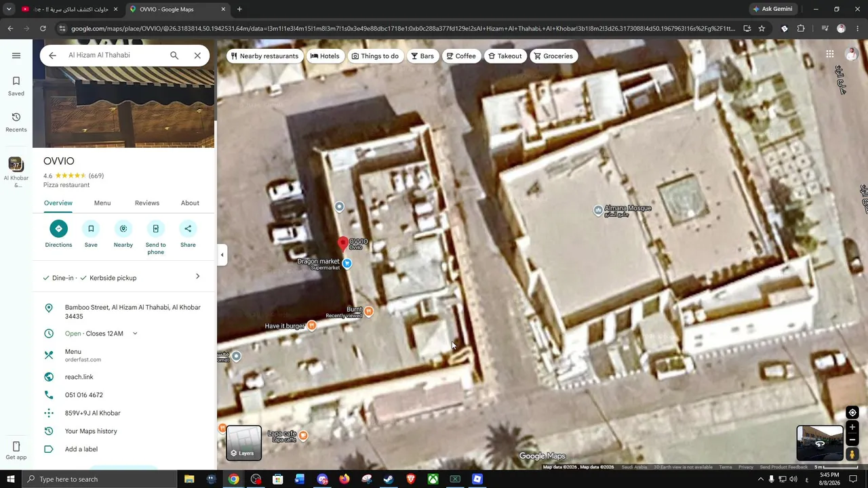868x488 pixels.
Task: Click the Privacy link on the map
Action: [746, 467]
